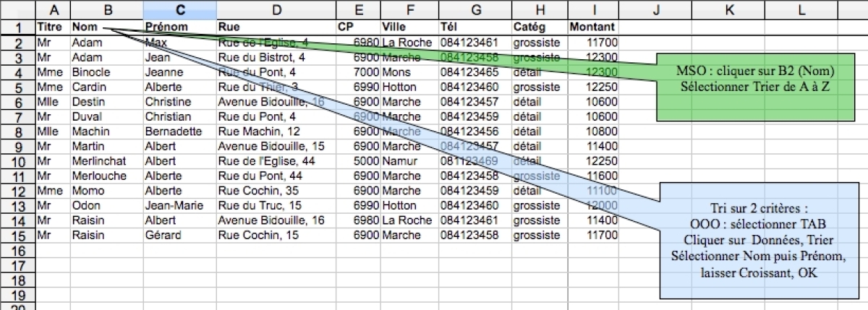This screenshot has height=310, width=868.
Task: Click the Catég header cell
Action: coord(539,26)
